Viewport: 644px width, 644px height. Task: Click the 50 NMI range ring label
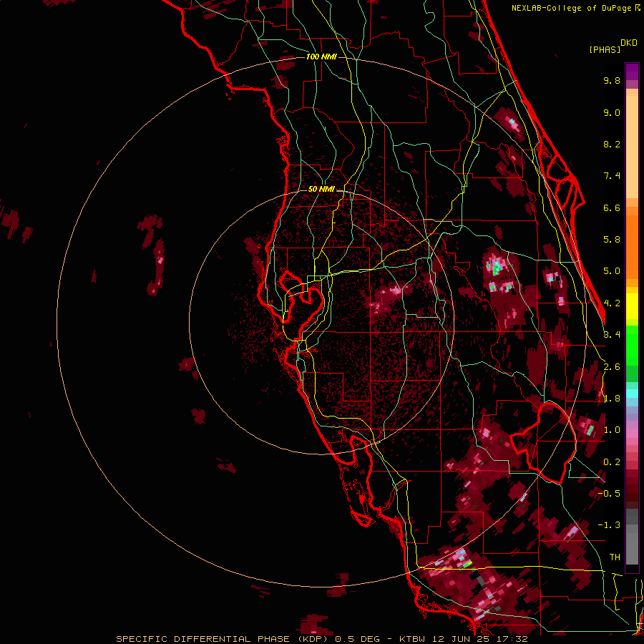point(321,189)
